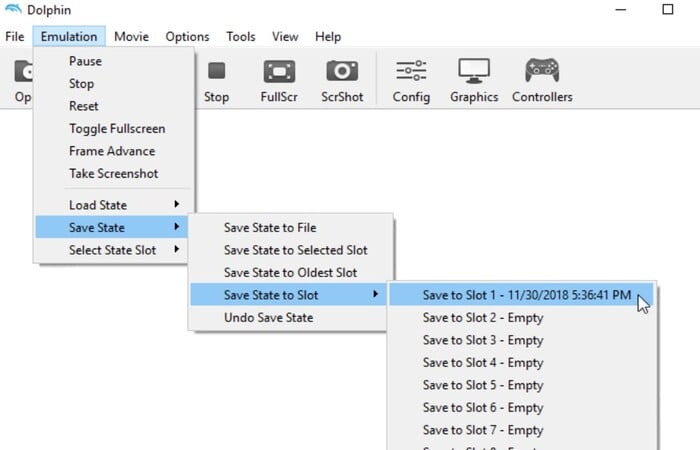Open the View menu

click(285, 37)
